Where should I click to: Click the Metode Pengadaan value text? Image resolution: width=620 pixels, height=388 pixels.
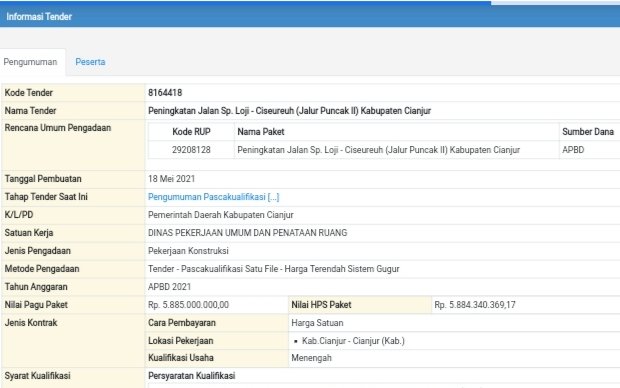[274, 269]
